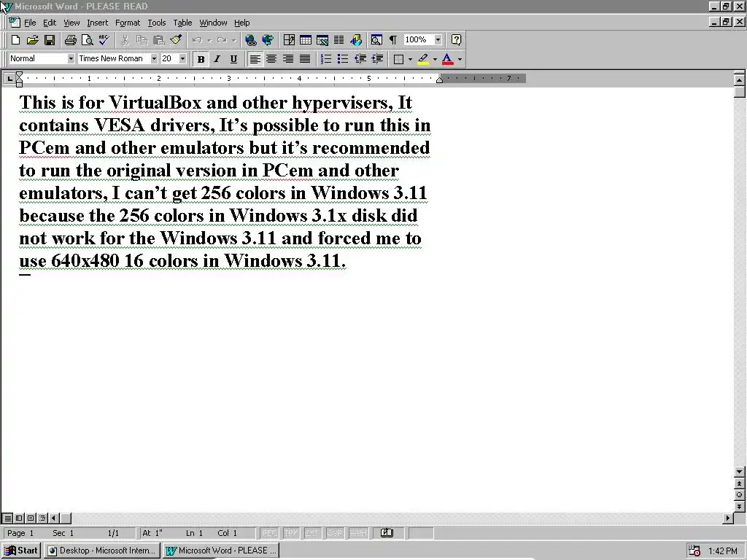Expand the Highlight color options arrow
Image resolution: width=747 pixels, height=560 pixels.
click(x=435, y=59)
